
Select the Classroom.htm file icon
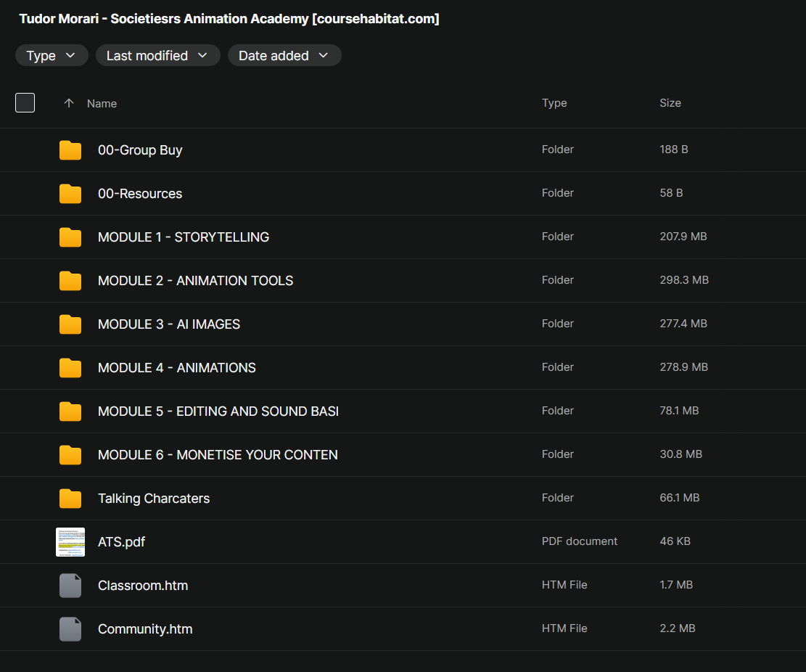pyautogui.click(x=70, y=586)
